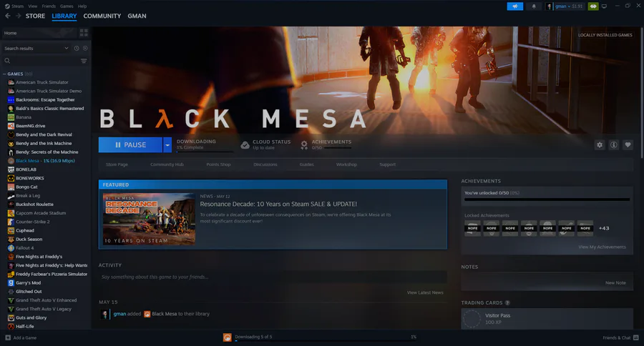644x346 pixels.
Task: Open the View menu
Action: click(x=32, y=6)
